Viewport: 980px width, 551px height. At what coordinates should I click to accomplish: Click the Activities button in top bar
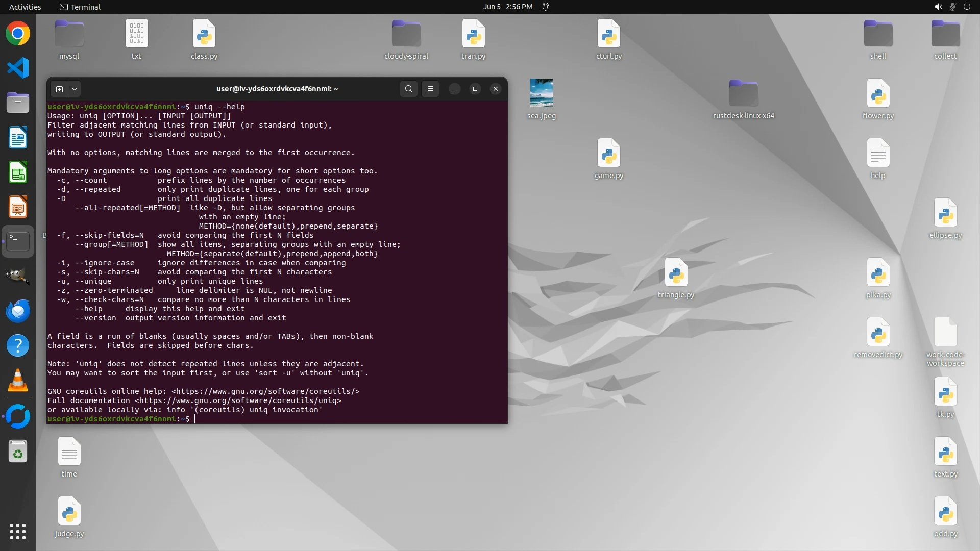[x=25, y=7]
